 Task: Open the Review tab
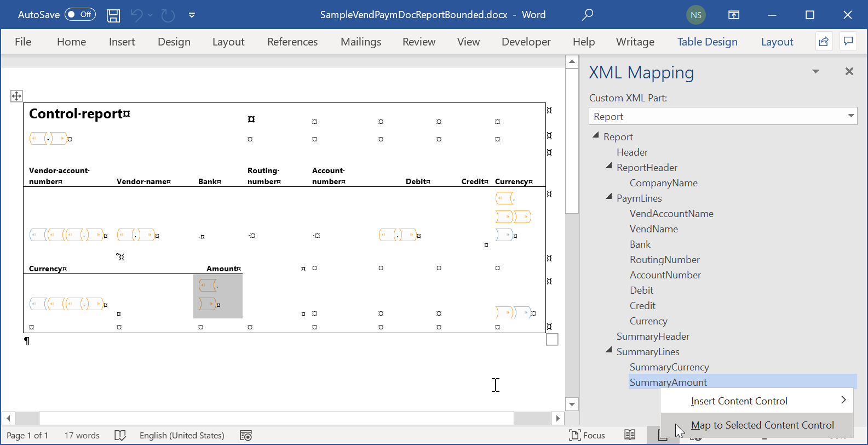click(x=419, y=42)
